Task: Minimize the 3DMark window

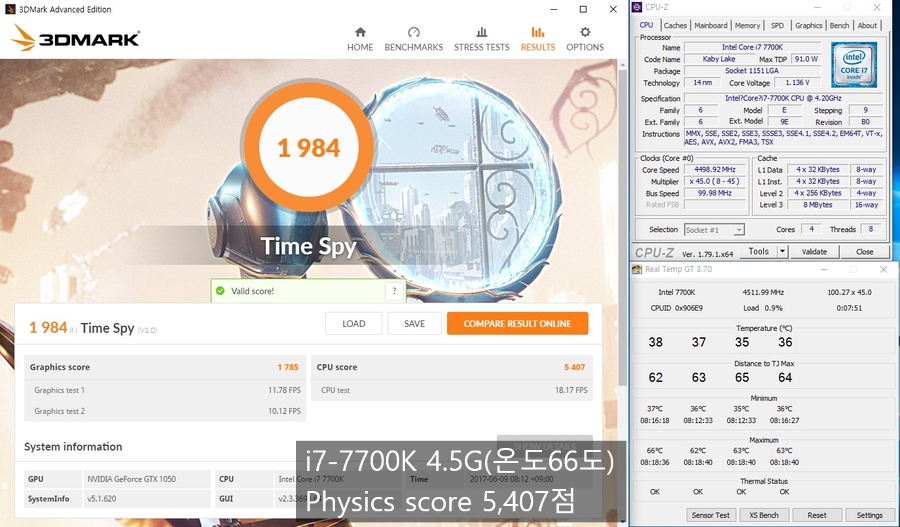Action: pos(553,9)
